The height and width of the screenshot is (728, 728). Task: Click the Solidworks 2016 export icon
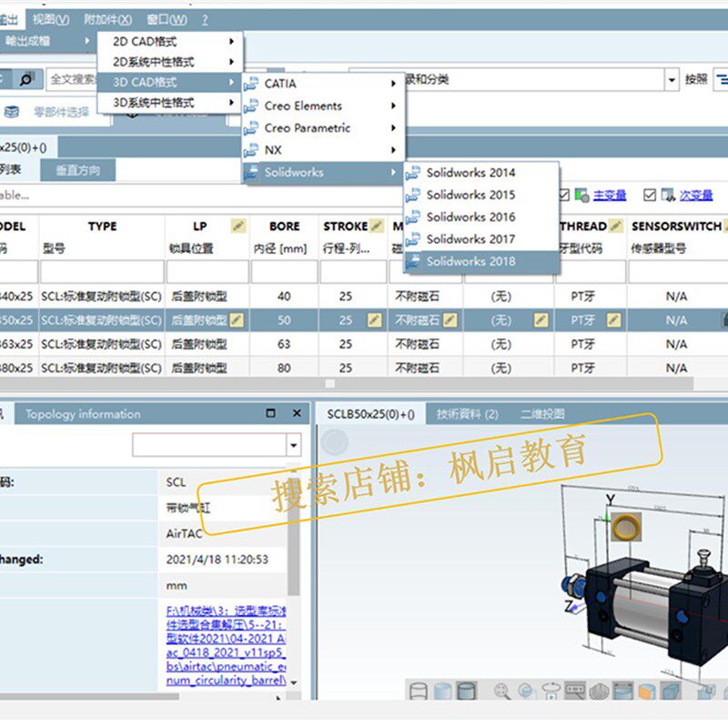[x=413, y=217]
